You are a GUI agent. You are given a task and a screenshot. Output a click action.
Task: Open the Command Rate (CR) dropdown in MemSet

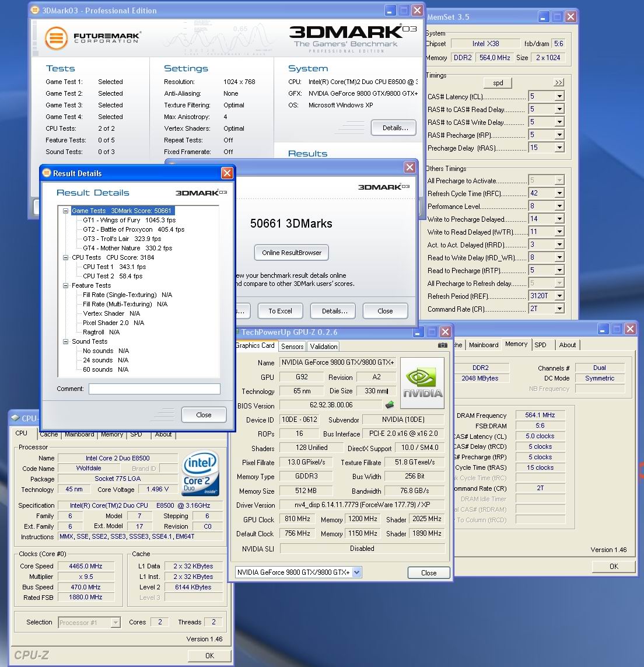click(559, 309)
